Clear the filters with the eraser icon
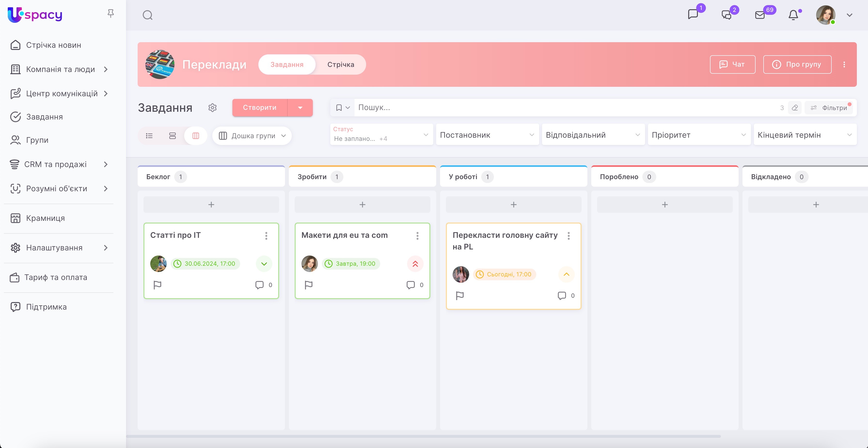Image resolution: width=868 pixels, height=448 pixels. 795,108
